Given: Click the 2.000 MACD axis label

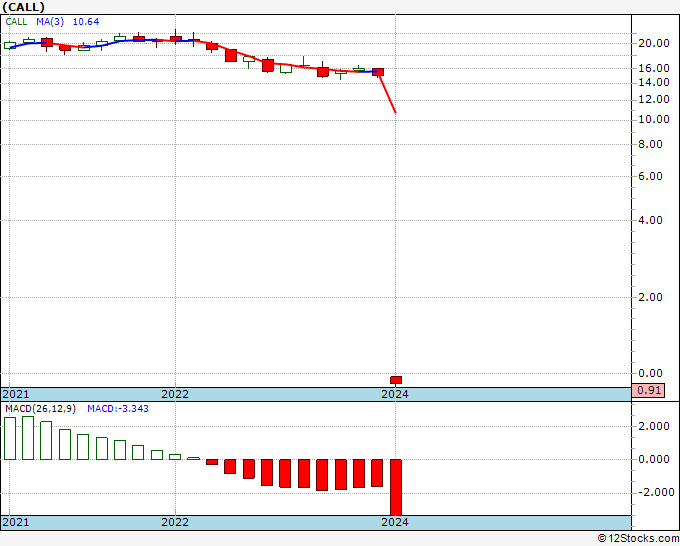Looking at the screenshot, I should point(654,426).
